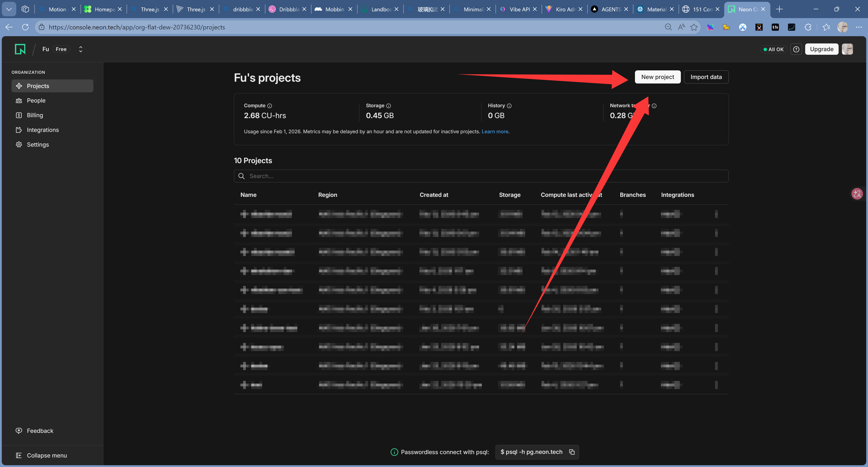Open the help question mark icon

coord(796,49)
